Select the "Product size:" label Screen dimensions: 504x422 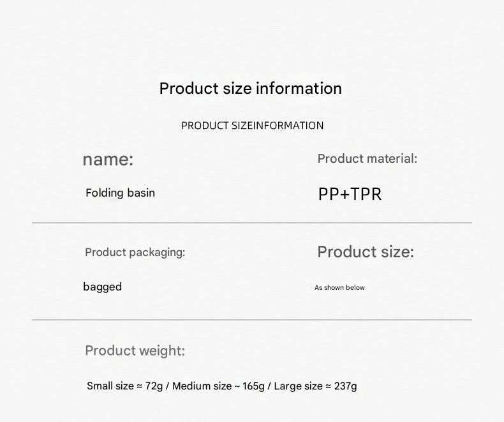coord(366,252)
